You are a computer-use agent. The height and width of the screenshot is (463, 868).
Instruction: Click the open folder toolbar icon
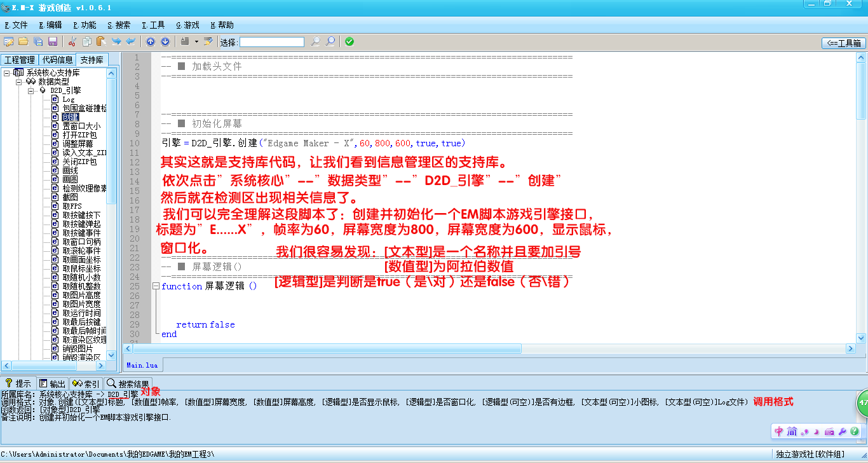23,42
